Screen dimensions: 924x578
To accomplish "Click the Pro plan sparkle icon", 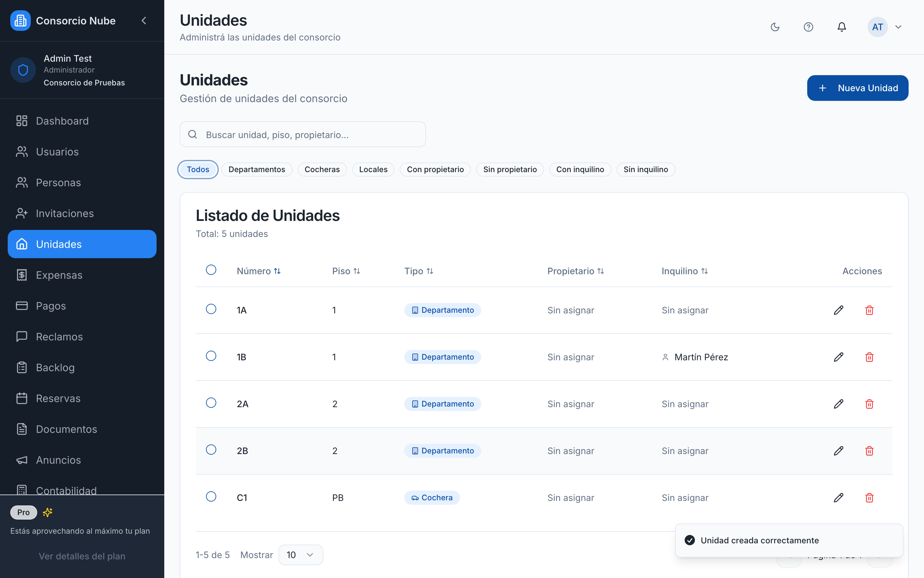I will pos(48,512).
